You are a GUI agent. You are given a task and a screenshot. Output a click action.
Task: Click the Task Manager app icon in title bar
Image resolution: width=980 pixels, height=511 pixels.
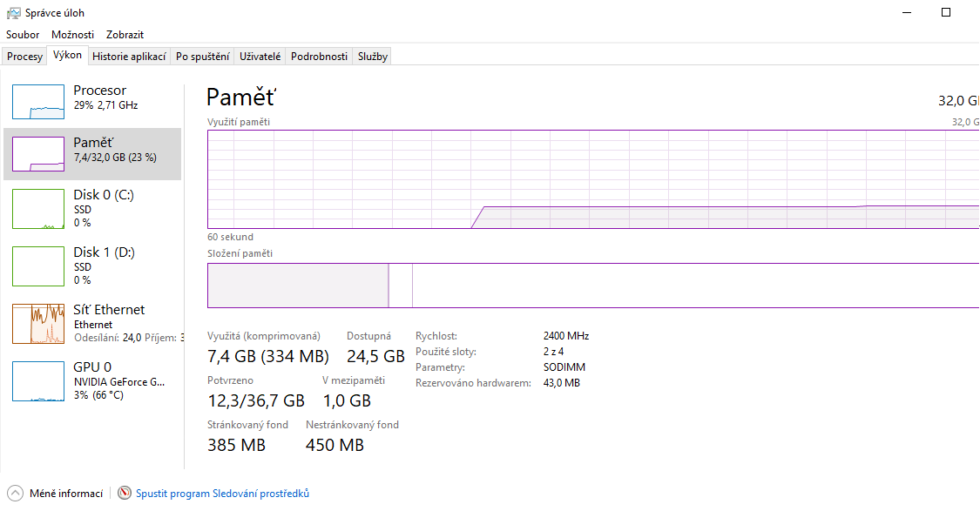[13, 13]
